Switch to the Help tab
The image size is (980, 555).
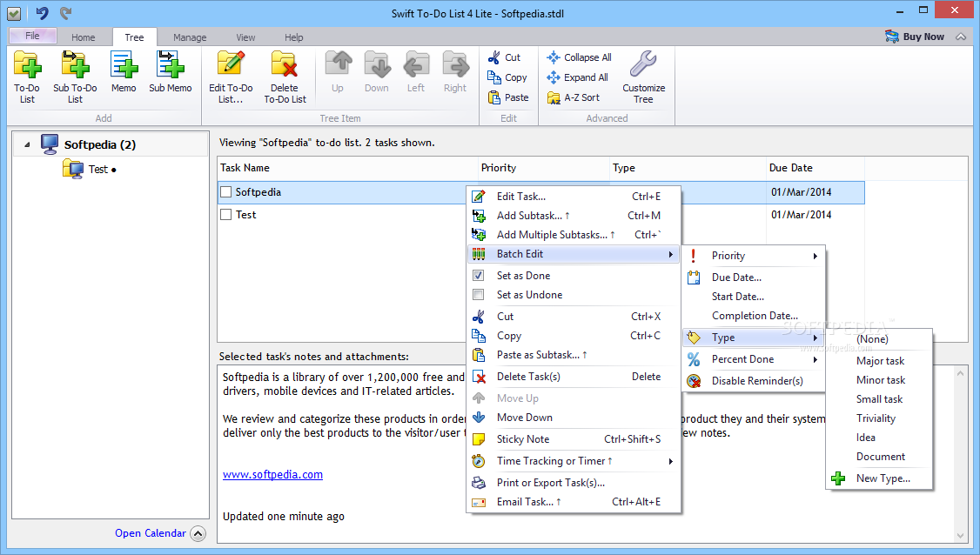click(x=294, y=37)
